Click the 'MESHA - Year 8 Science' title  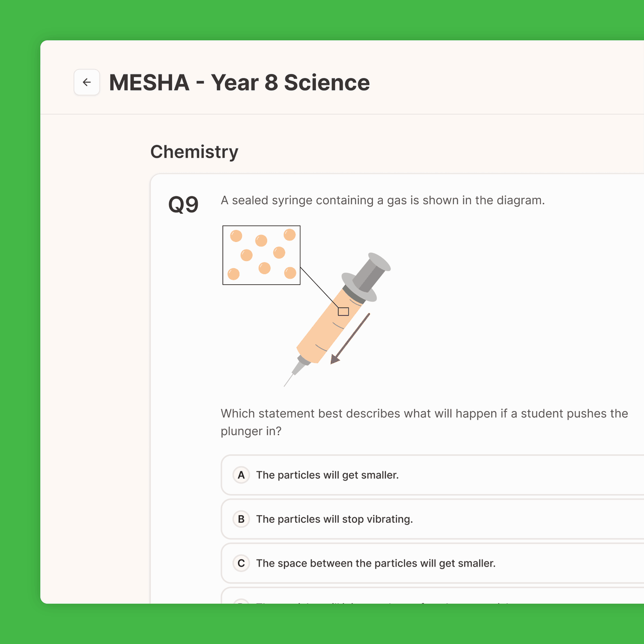coord(239,83)
